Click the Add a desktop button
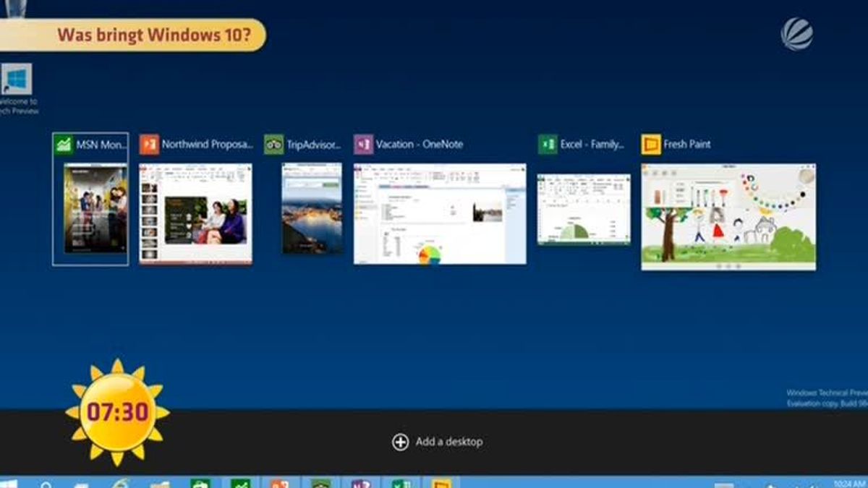This screenshot has height=488, width=868. [437, 442]
